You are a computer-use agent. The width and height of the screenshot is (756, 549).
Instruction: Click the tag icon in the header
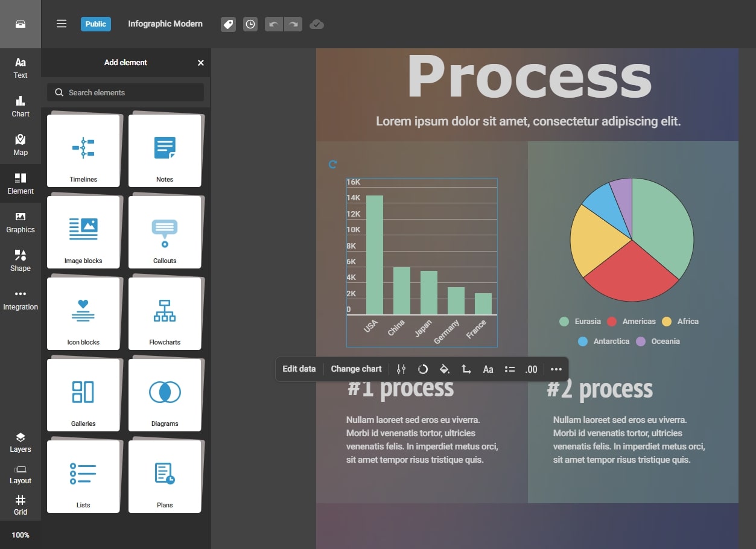click(228, 24)
